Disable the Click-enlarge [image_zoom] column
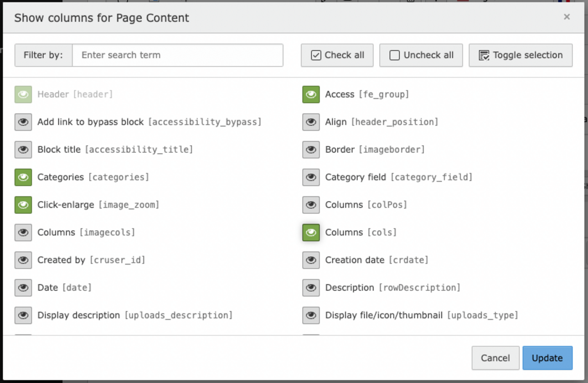The width and height of the screenshot is (588, 383). tap(23, 205)
